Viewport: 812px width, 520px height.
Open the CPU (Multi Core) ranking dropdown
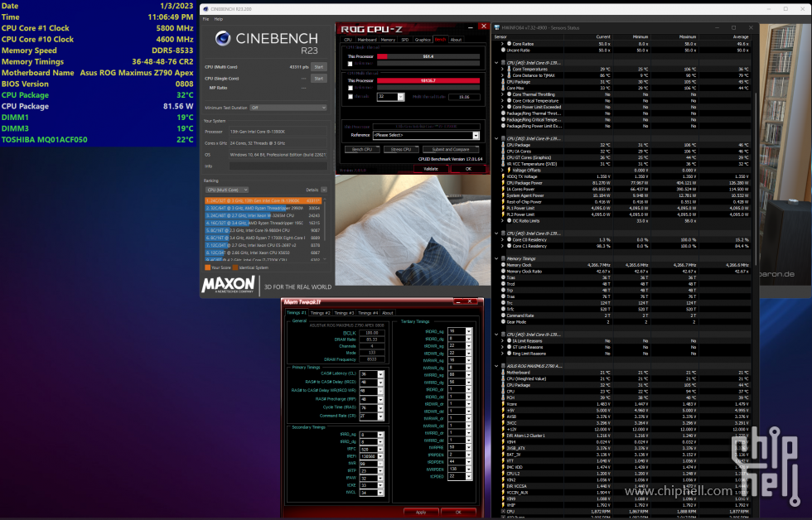click(227, 190)
